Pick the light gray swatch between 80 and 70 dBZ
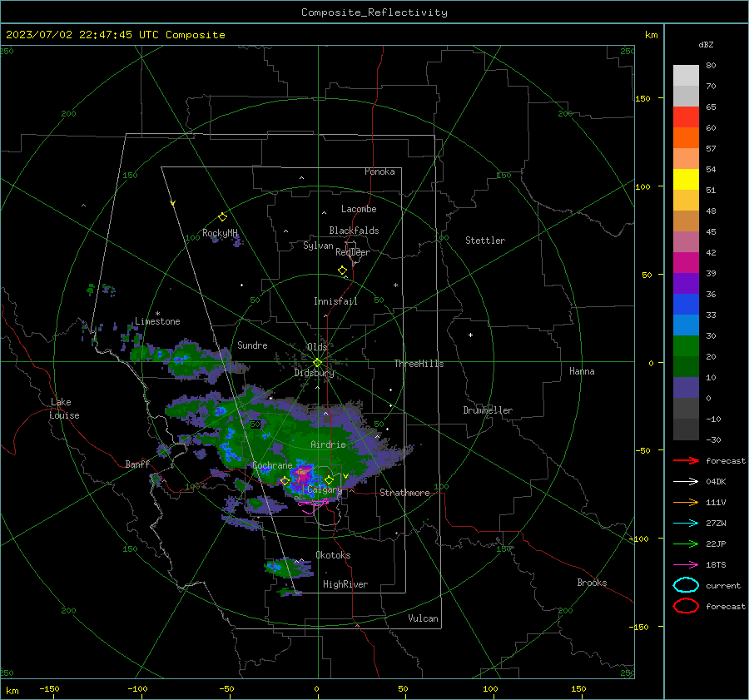The width and height of the screenshot is (749, 700). tap(686, 76)
